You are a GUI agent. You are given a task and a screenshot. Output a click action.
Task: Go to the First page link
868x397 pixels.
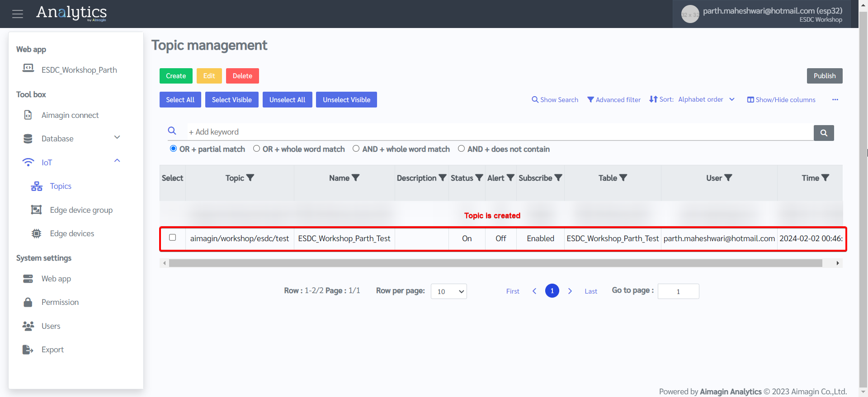pyautogui.click(x=513, y=291)
